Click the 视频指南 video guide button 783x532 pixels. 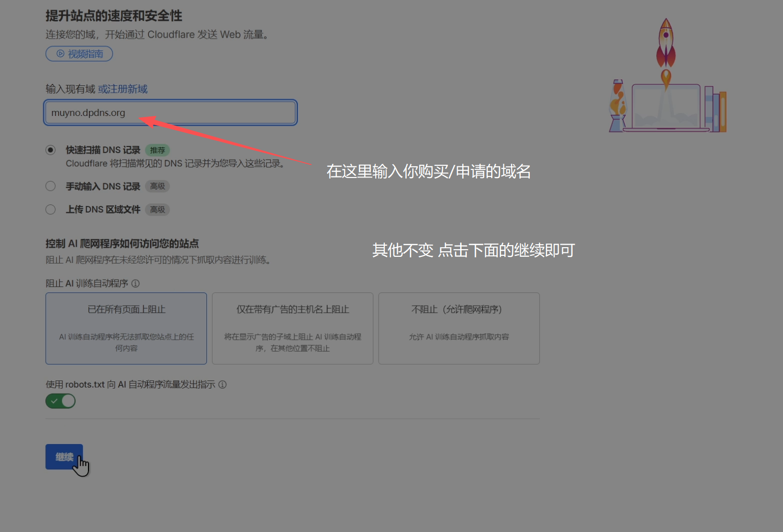point(79,54)
